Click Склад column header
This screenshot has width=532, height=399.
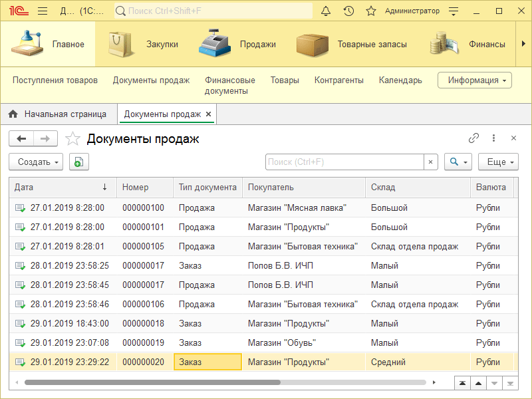pyautogui.click(x=418, y=188)
